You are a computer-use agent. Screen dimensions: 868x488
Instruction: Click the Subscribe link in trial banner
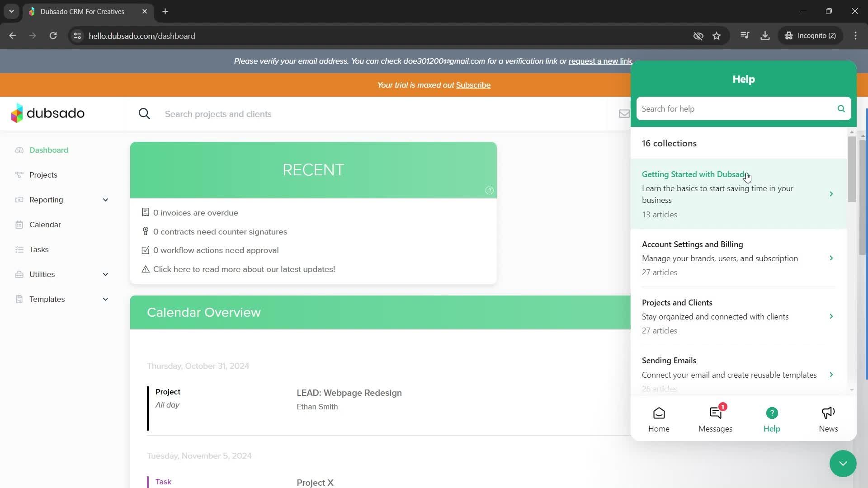tap(473, 85)
